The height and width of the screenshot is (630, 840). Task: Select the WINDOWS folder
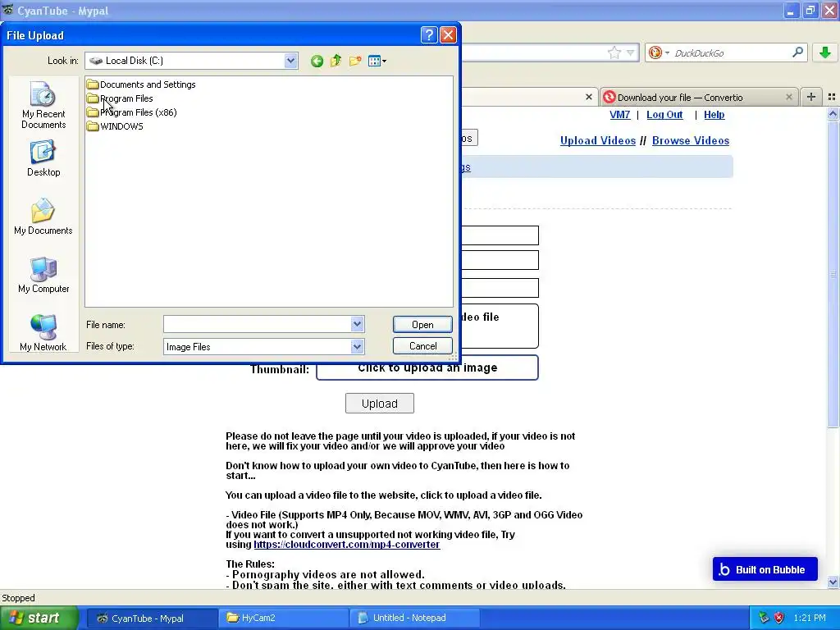coord(115,126)
